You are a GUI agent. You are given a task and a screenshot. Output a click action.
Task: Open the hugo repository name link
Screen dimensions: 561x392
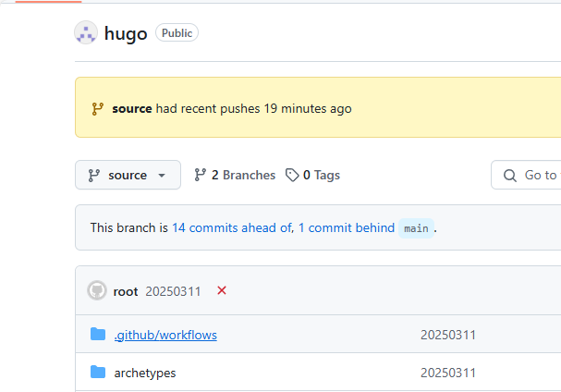click(126, 33)
